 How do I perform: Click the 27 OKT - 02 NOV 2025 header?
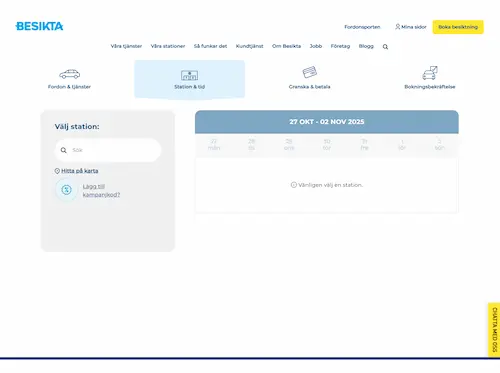coord(327,122)
